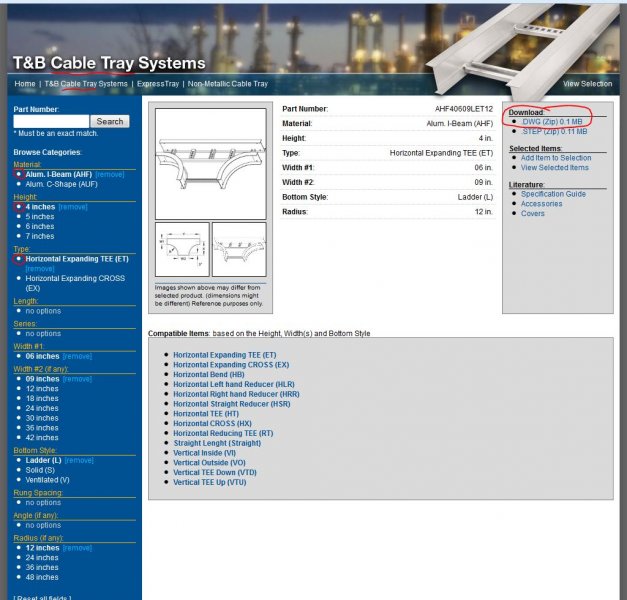This screenshot has height=600, width=627.
Task: Choose 36 inches under Width #2
Action: 42,428
